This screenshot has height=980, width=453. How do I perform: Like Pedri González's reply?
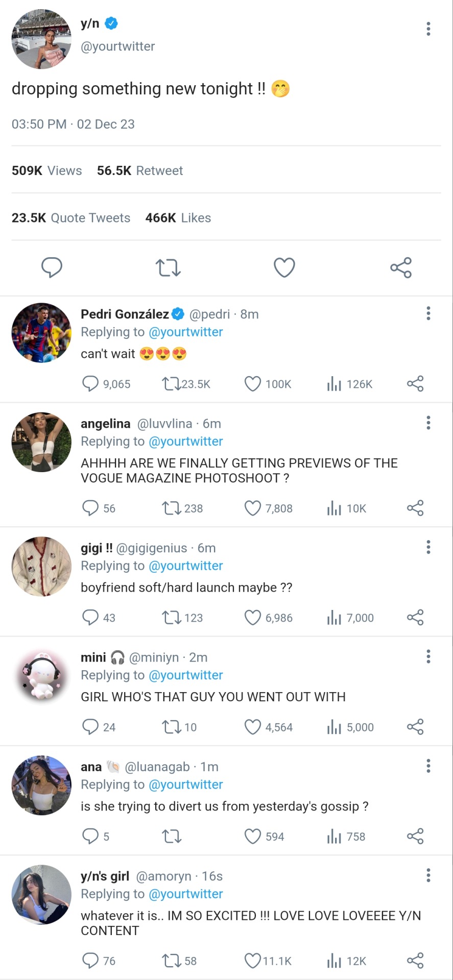(x=253, y=384)
